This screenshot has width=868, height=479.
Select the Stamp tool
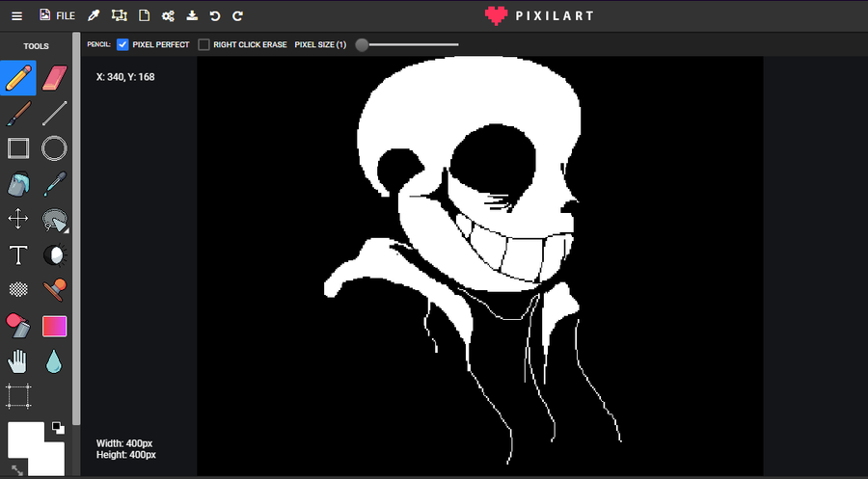click(x=55, y=289)
